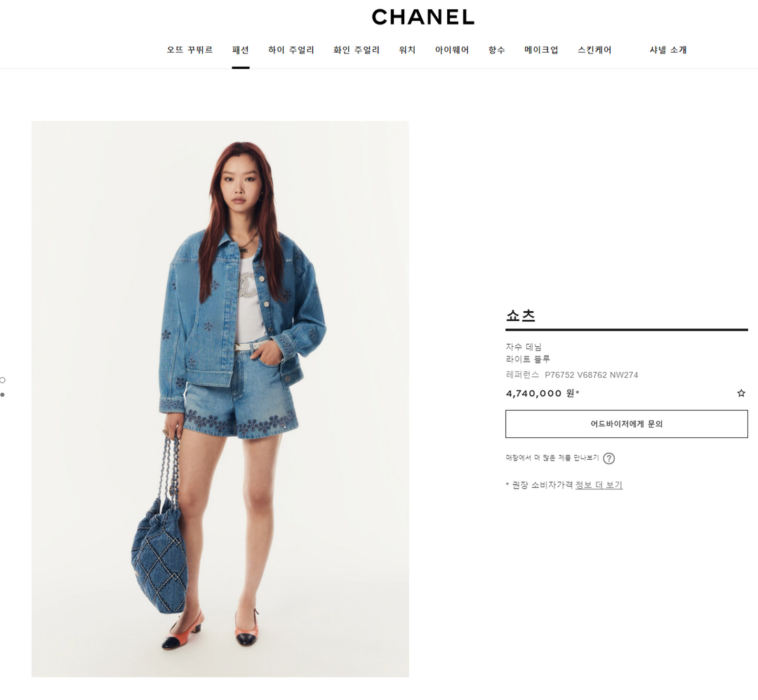Image resolution: width=758 pixels, height=700 pixels.
Task: Click the model product photo
Action: point(220,399)
